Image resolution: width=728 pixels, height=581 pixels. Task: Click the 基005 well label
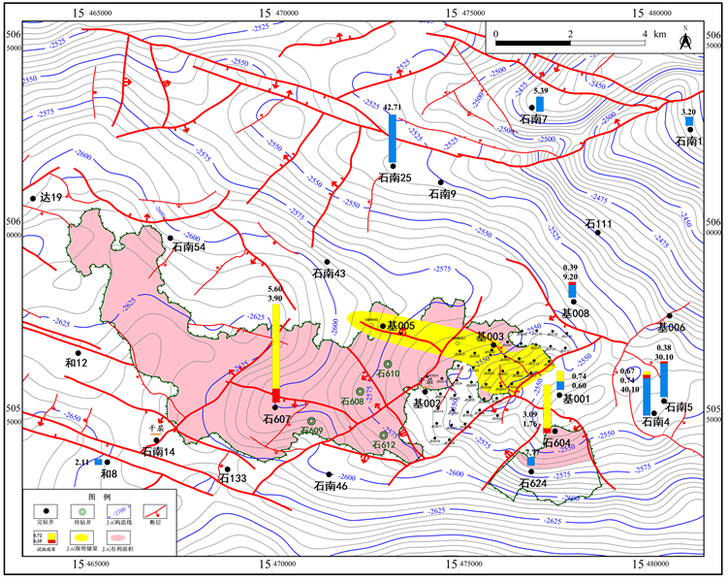pyautogui.click(x=401, y=326)
